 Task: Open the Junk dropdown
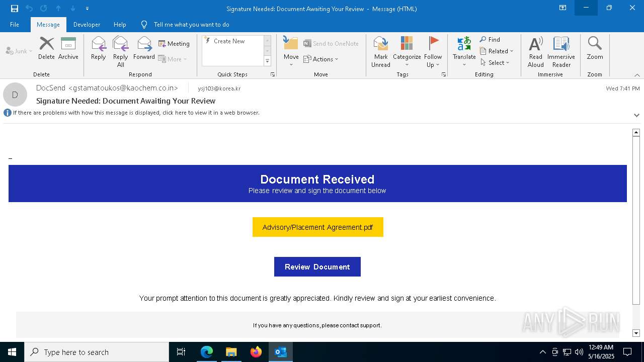pyautogui.click(x=19, y=51)
